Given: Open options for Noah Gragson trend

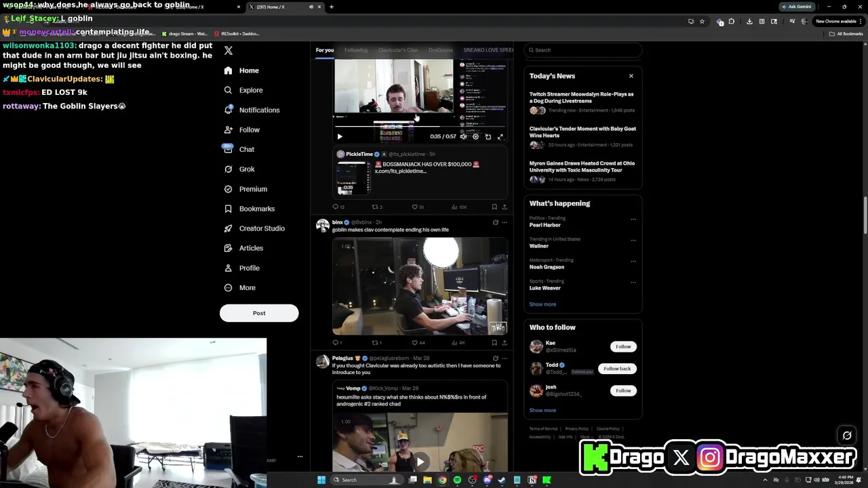Looking at the screenshot, I should (x=633, y=261).
